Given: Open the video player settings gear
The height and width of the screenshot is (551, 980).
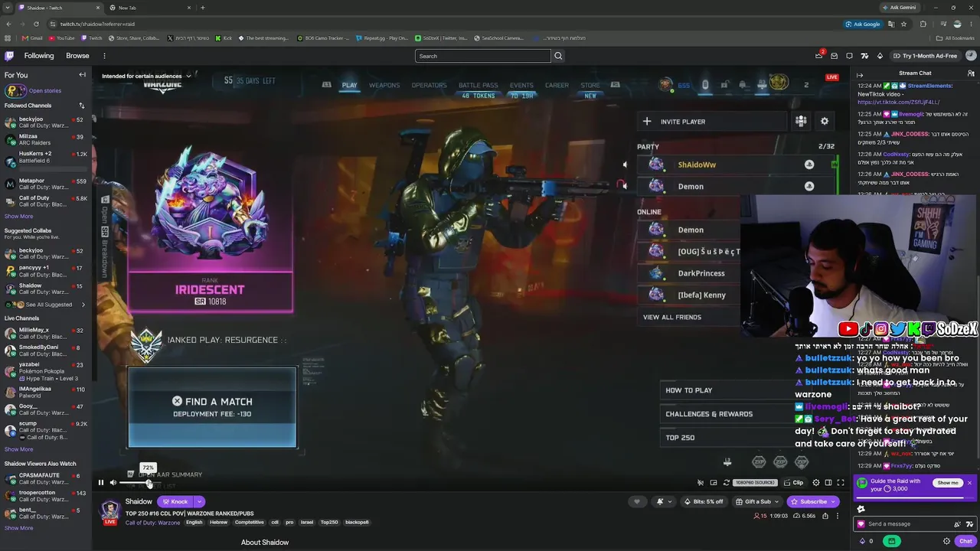Looking at the screenshot, I should 816,482.
